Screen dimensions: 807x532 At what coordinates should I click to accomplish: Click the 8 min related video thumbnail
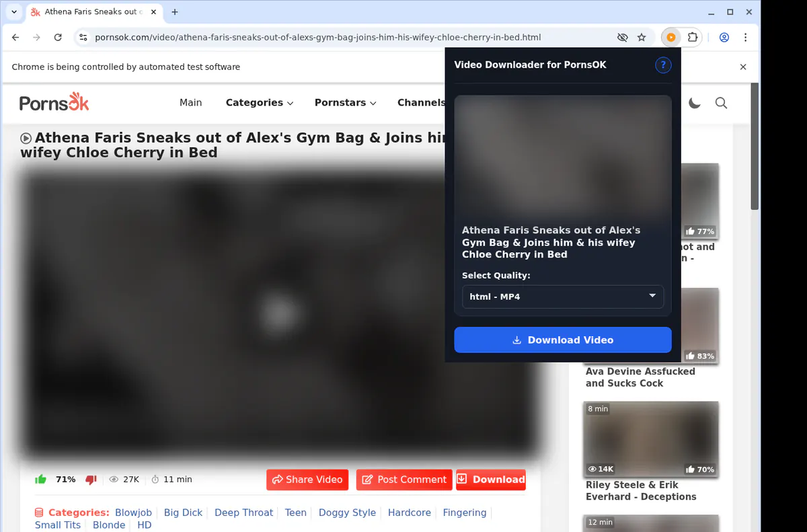651,439
